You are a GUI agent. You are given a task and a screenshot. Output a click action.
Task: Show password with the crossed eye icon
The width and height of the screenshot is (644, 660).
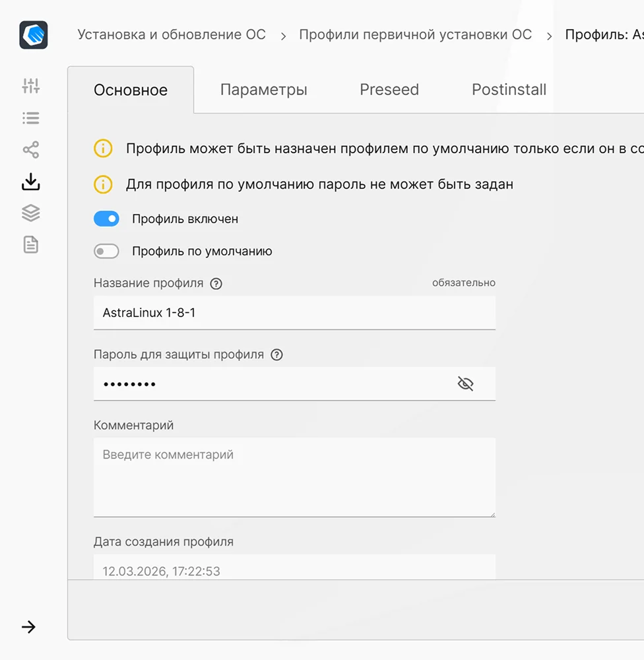466,384
